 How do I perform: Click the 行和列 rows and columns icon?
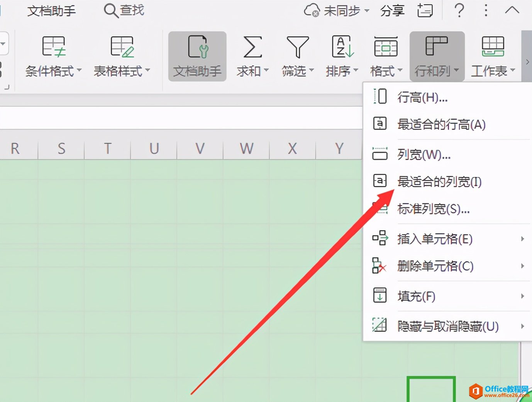coord(436,46)
